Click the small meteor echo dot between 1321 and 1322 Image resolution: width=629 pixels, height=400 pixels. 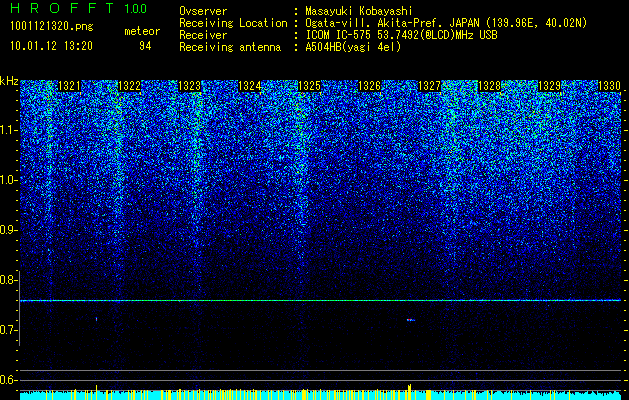(97, 319)
